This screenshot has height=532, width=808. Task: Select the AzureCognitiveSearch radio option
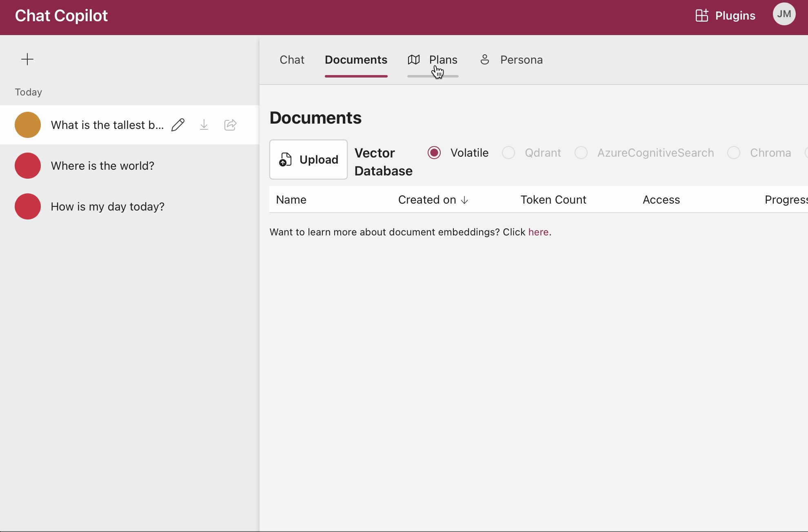581,153
